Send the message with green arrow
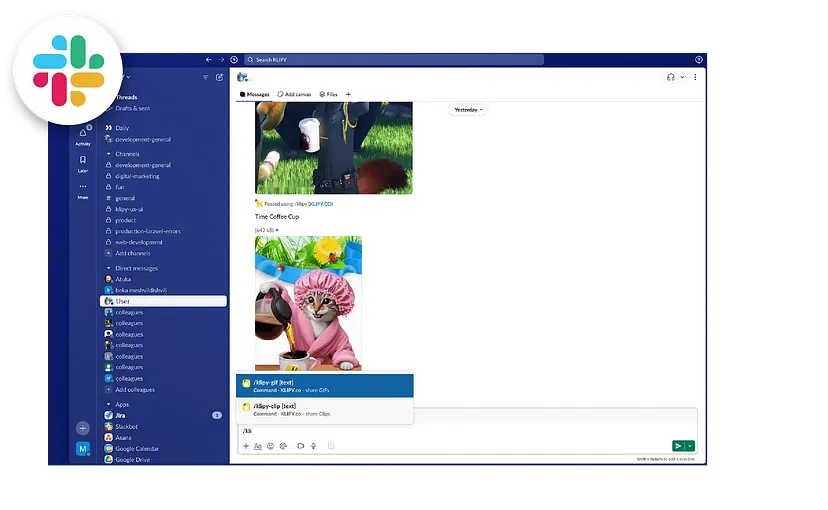Image resolution: width=828 pixels, height=510 pixels. 678,446
